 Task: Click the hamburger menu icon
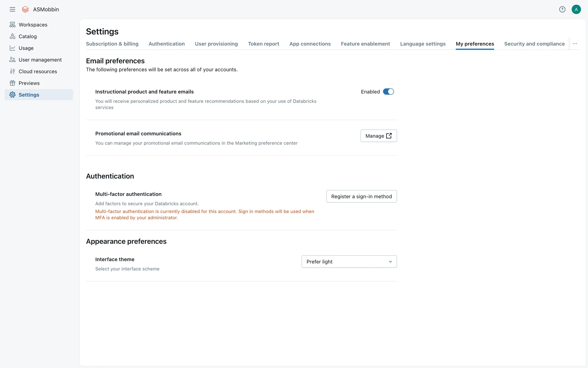(x=12, y=9)
